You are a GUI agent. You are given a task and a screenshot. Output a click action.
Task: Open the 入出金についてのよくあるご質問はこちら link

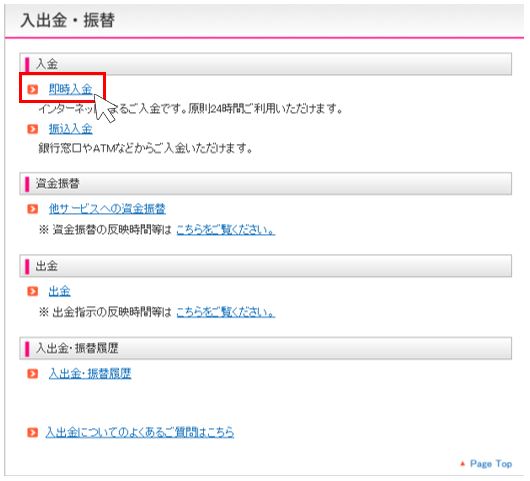140,432
